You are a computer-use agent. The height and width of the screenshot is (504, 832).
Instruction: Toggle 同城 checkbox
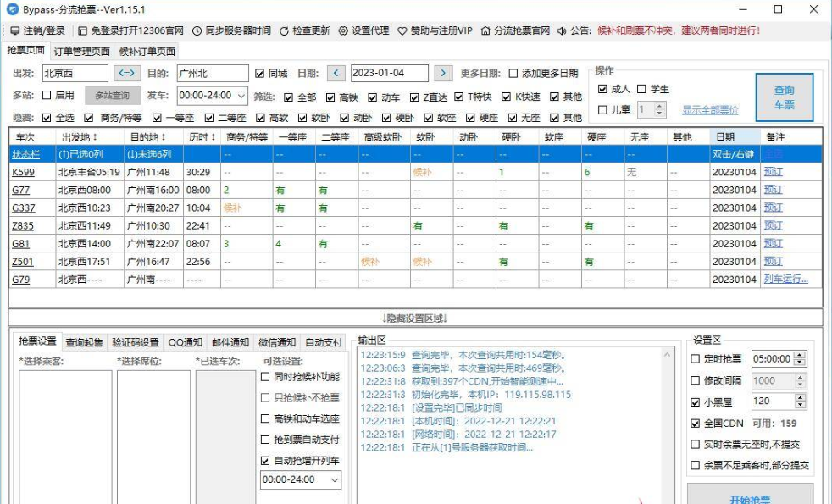(x=259, y=73)
